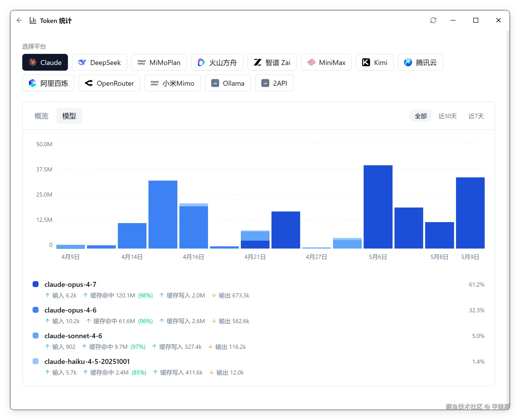The image size is (520, 420).
Task: Show 全部 time range
Action: (x=420, y=116)
